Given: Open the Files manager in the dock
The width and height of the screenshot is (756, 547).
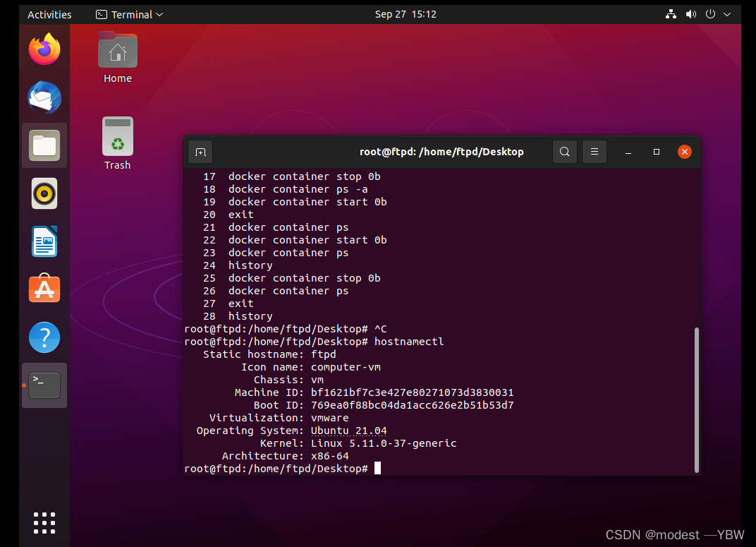Looking at the screenshot, I should pyautogui.click(x=44, y=145).
